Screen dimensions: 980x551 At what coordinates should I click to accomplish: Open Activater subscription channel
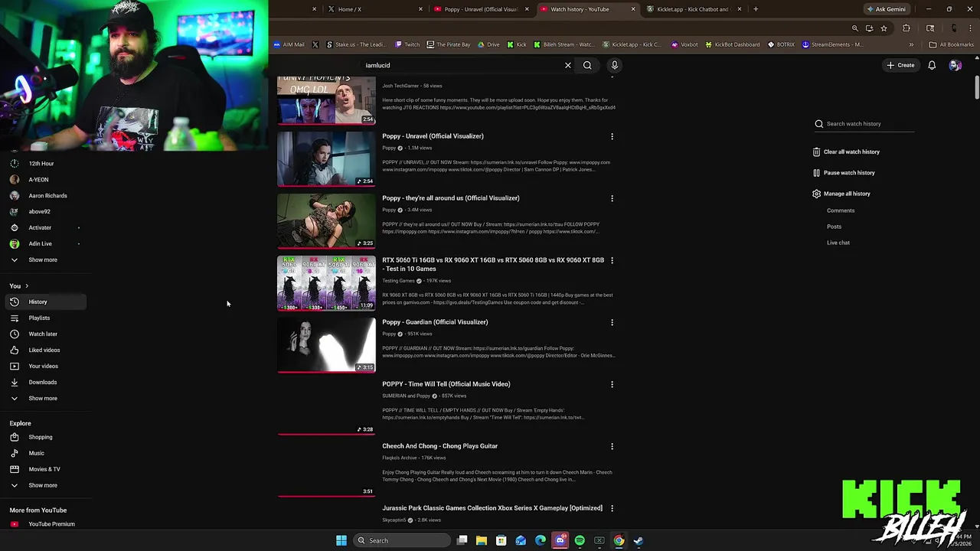pyautogui.click(x=44, y=227)
